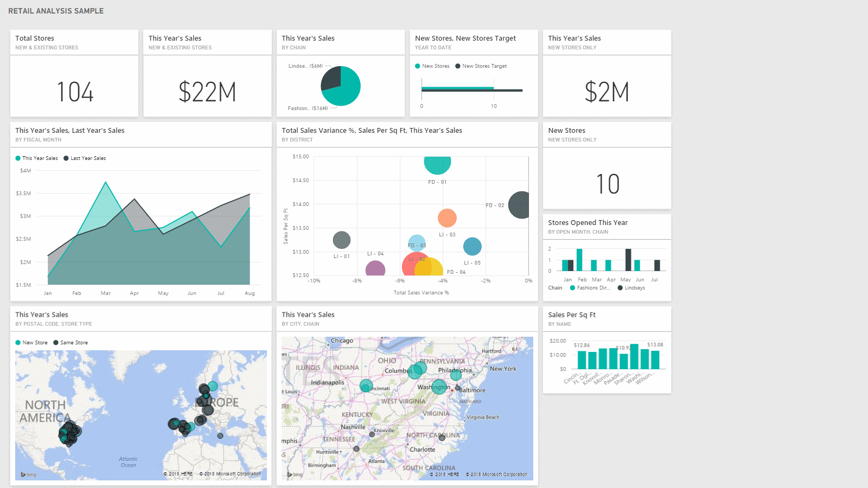Select Last Year Sales legend marker
The image size is (868, 488).
(x=66, y=158)
